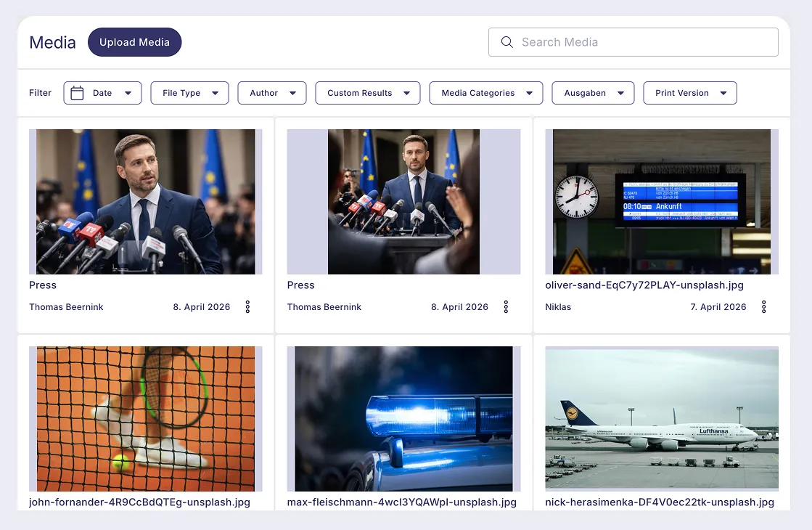Select the tennis net thumbnail
Viewport: 812px width, 530px height.
pos(146,419)
